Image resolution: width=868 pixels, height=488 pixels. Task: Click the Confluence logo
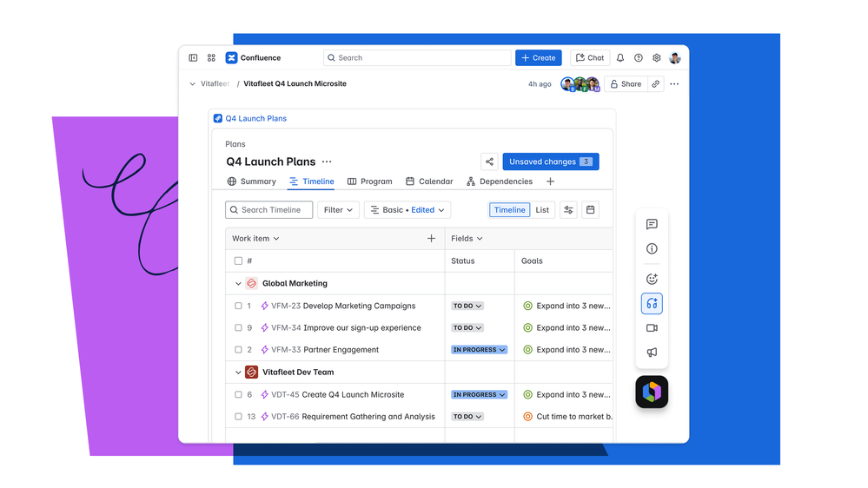click(x=231, y=57)
